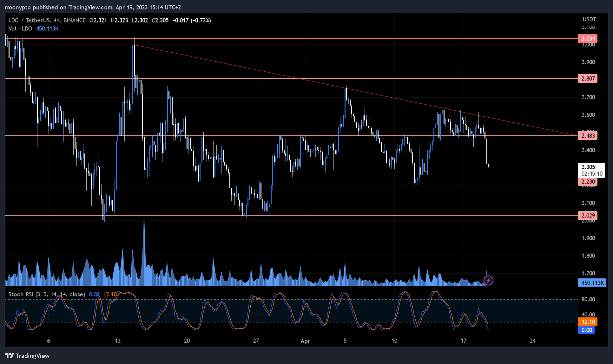613x364 pixels.
Task: Click the Stoch RSI indicator legend
Action: tap(47, 294)
